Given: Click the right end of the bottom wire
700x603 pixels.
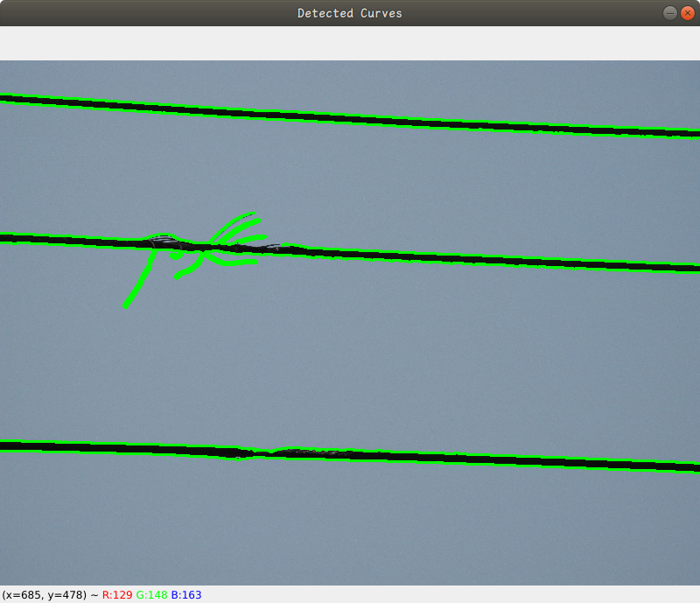Looking at the screenshot, I should (694, 467).
